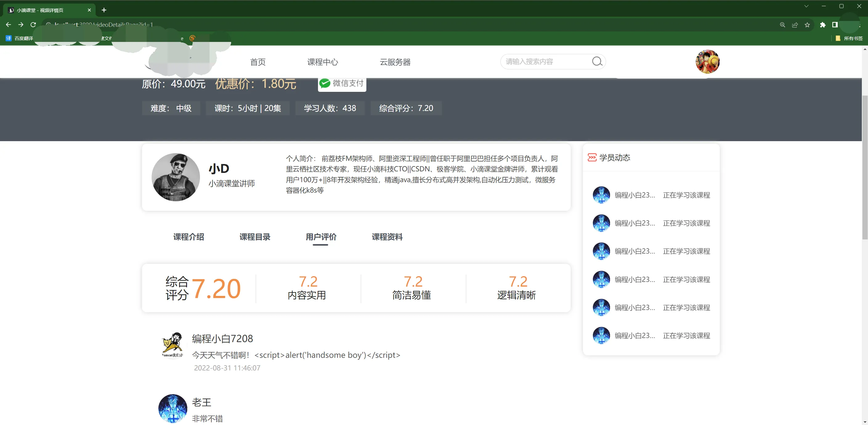
Task: Click the 综合评分 7.20 large score
Action: pyautogui.click(x=216, y=288)
